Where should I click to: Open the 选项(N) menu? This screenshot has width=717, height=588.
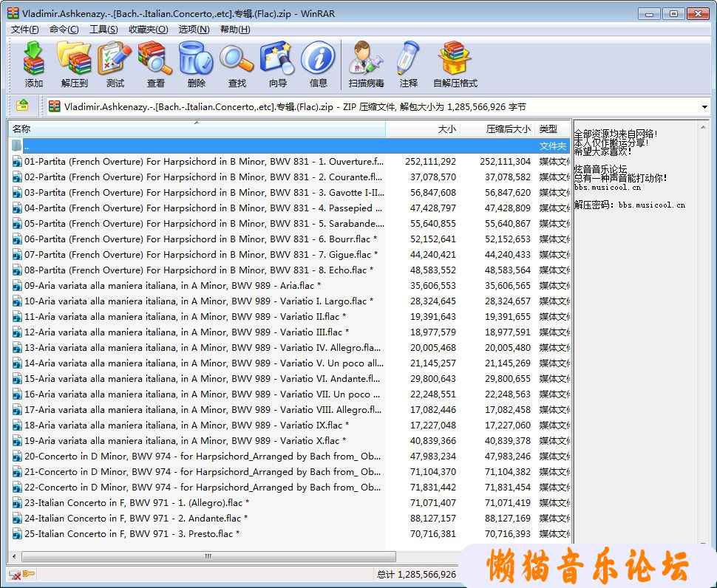(x=194, y=30)
